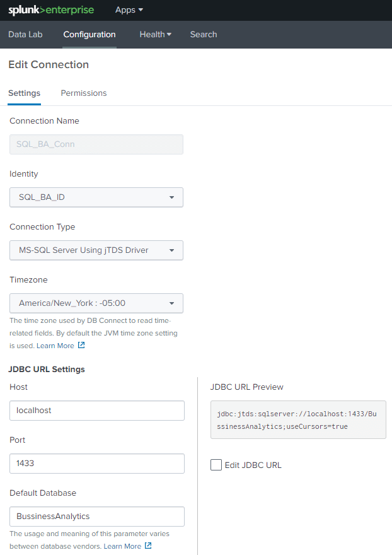The width and height of the screenshot is (392, 555).
Task: Click external link icon under Default Database
Action: coord(148,546)
